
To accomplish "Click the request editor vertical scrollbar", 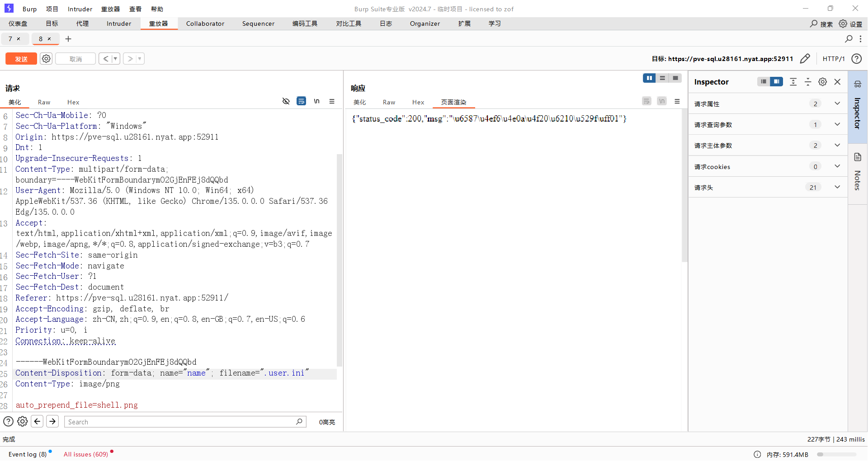I will pos(339,260).
